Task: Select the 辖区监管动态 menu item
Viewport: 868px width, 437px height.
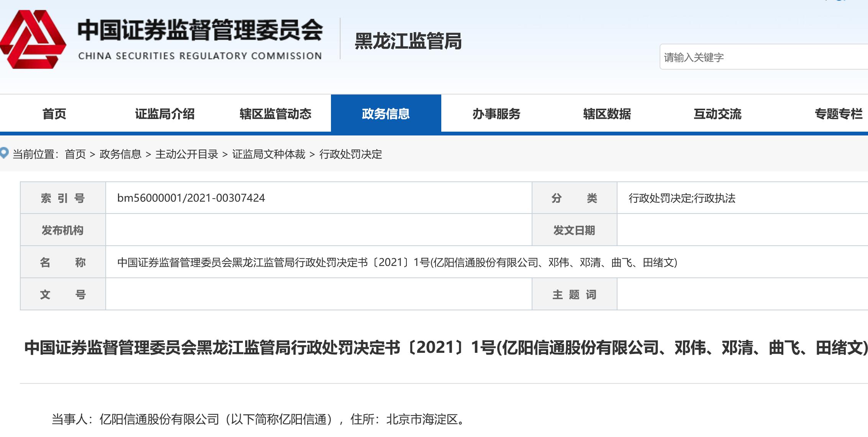Action: 275,114
